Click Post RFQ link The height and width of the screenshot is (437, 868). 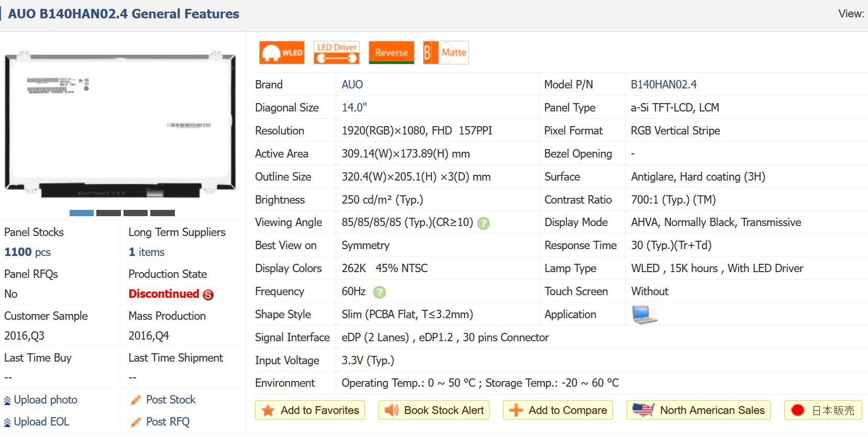tap(168, 422)
